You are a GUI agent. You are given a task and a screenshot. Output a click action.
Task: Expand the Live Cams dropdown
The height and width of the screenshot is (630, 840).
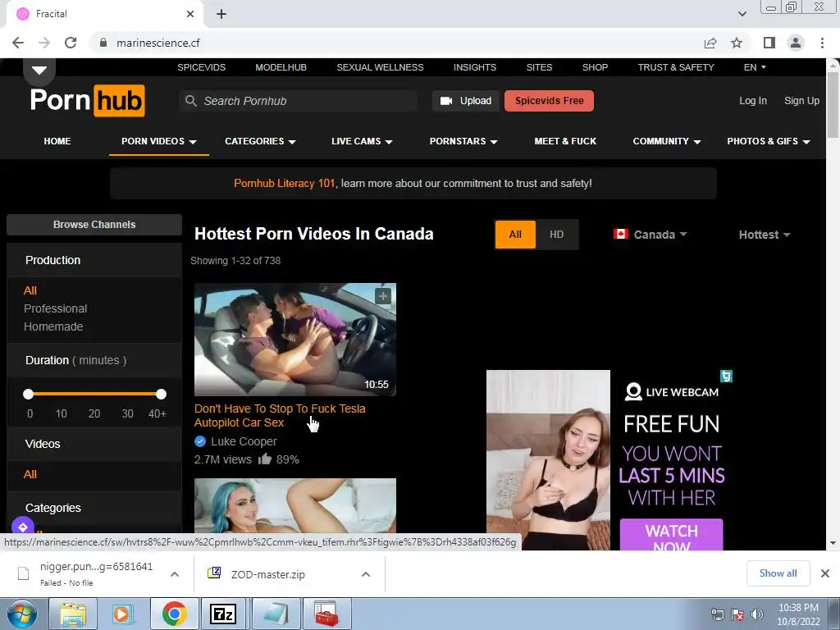(x=362, y=141)
